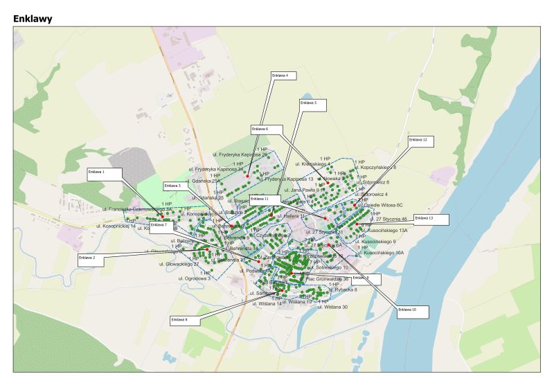The image size is (554, 392).
Task: Select the 'Enklawa 12' callout label
Action: 421,142
